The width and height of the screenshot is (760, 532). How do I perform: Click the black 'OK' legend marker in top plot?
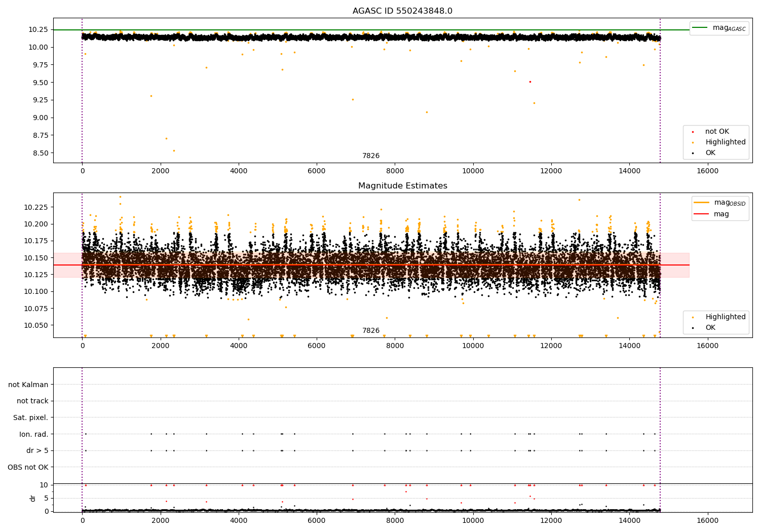[x=693, y=153]
